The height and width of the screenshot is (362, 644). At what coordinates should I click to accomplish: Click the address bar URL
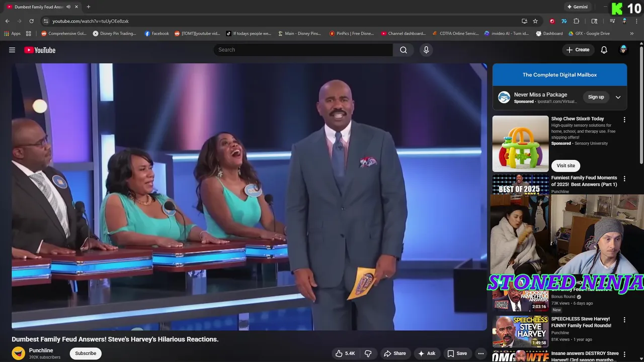91,21
